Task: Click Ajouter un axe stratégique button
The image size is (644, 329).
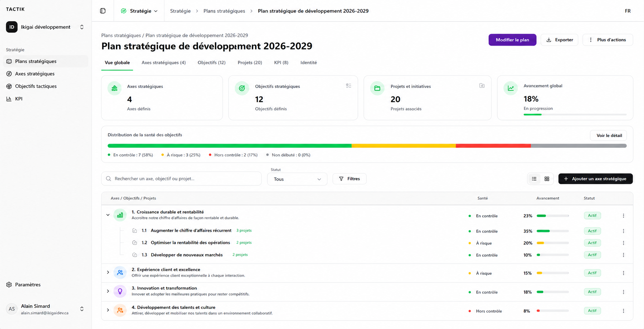Action: pyautogui.click(x=596, y=179)
